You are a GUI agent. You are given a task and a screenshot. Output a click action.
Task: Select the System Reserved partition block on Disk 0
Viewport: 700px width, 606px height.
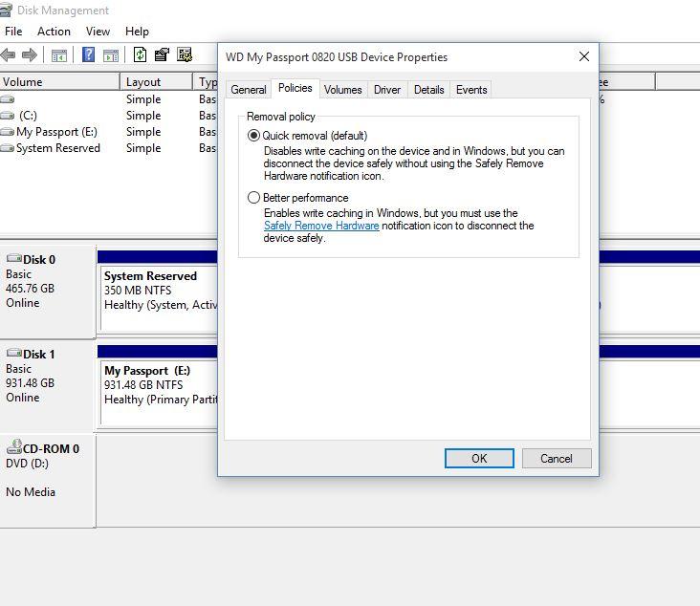[x=159, y=298]
